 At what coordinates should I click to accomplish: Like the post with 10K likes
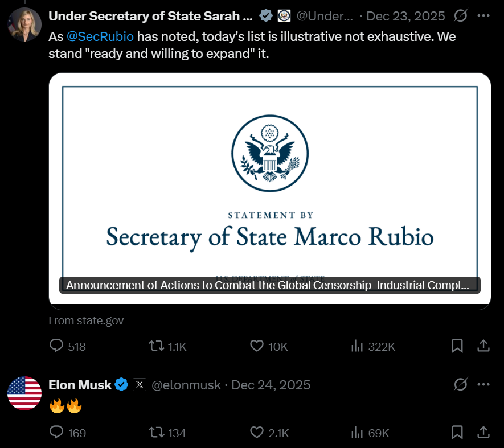(x=257, y=346)
